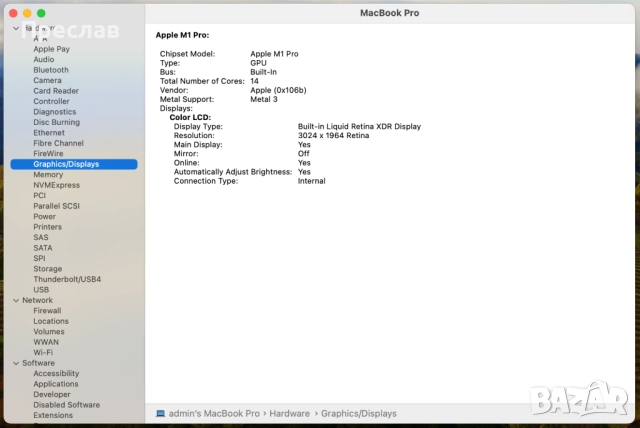Select Parallel SCSI in the sidebar
640x428 pixels.
56,206
